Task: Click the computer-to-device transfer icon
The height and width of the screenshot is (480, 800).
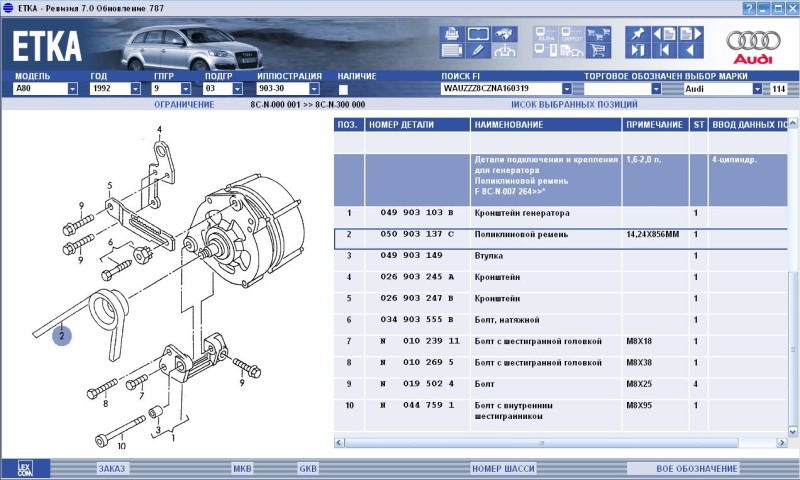Action: (x=546, y=50)
